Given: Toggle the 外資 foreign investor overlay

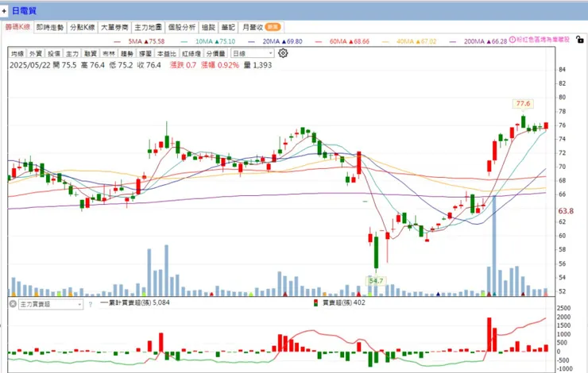Looking at the screenshot, I should 36,53.
